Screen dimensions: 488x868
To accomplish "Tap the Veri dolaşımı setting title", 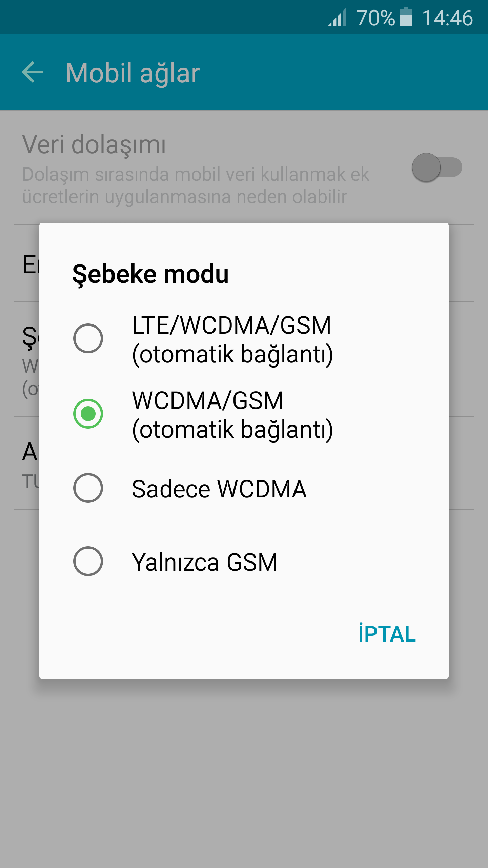I will (94, 145).
